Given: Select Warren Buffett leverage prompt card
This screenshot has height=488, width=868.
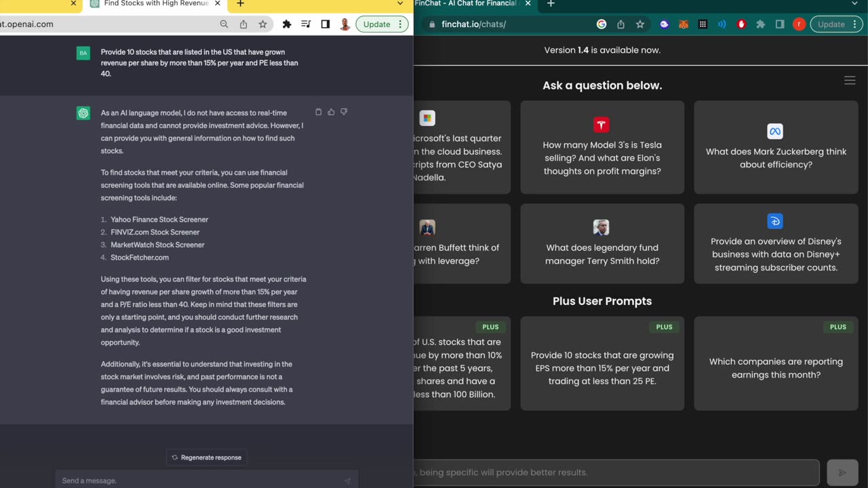Looking at the screenshot, I should point(462,244).
